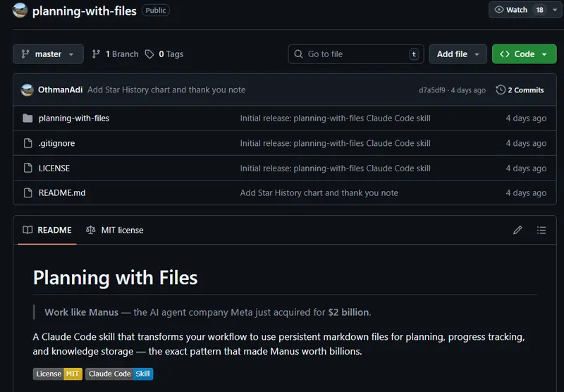The height and width of the screenshot is (392, 564).
Task: Click the 'Work like Manus' quote text
Action: pos(81,312)
